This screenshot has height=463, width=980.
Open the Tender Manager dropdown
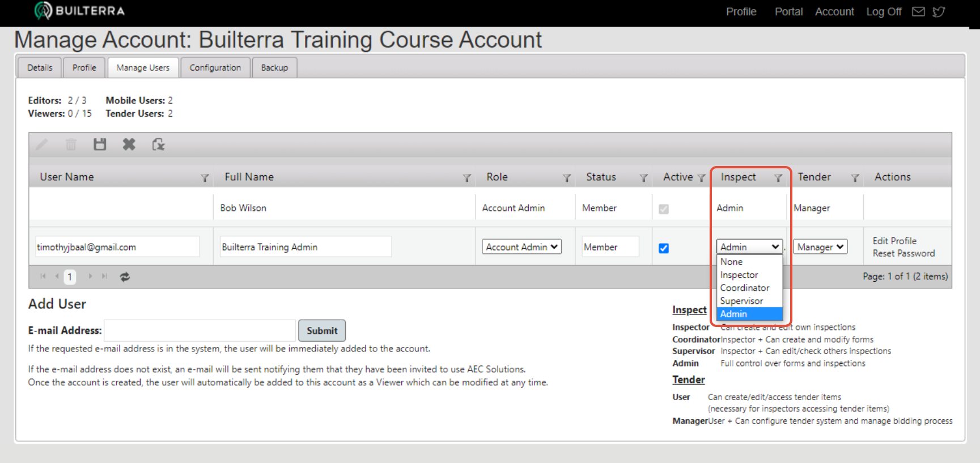(820, 247)
